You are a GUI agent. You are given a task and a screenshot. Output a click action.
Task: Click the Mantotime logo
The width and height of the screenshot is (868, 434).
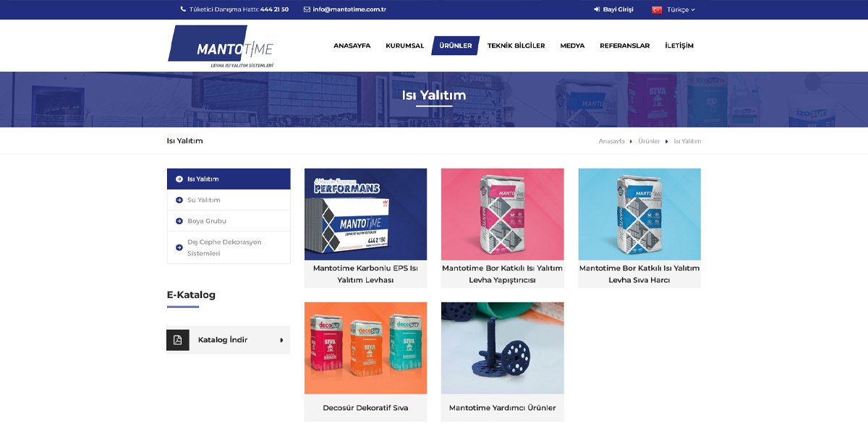[221, 47]
